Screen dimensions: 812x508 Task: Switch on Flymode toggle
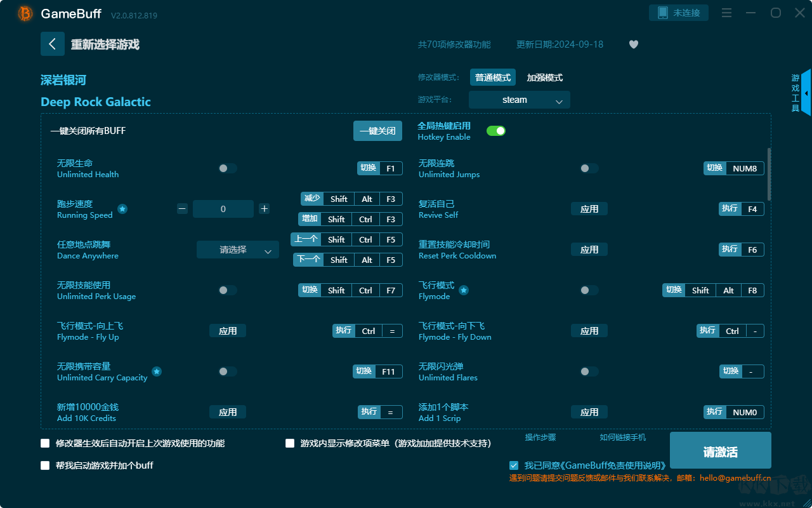(589, 290)
